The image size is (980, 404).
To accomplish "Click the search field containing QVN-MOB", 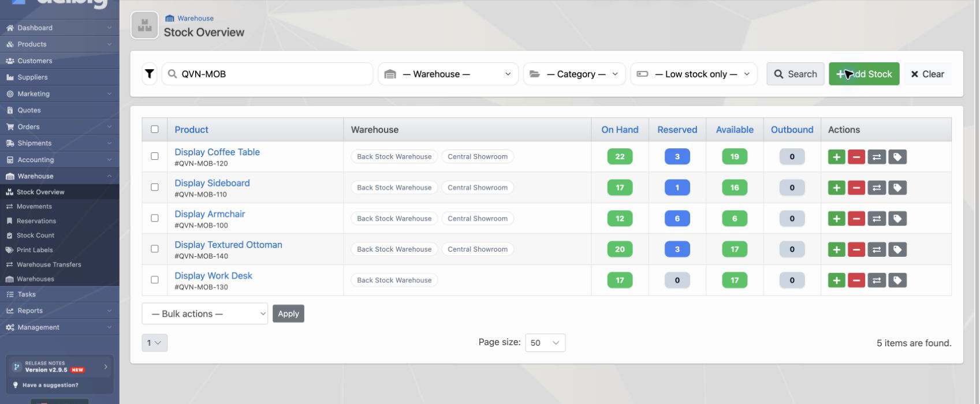I will (267, 74).
